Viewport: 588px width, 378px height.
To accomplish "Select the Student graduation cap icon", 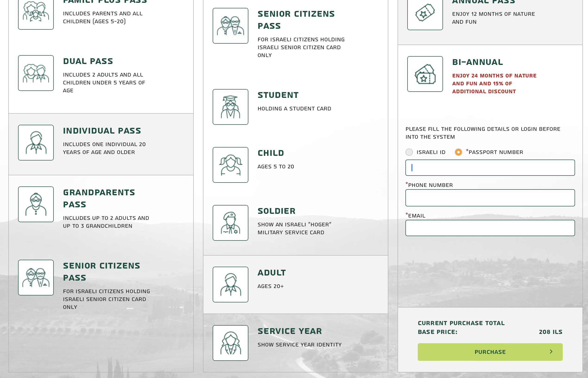I will [231, 107].
